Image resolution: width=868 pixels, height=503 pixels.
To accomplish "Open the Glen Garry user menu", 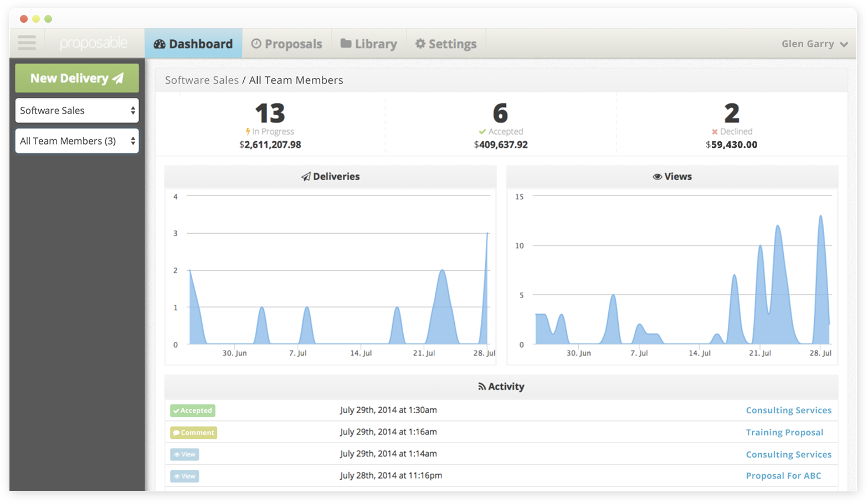I will pos(814,44).
